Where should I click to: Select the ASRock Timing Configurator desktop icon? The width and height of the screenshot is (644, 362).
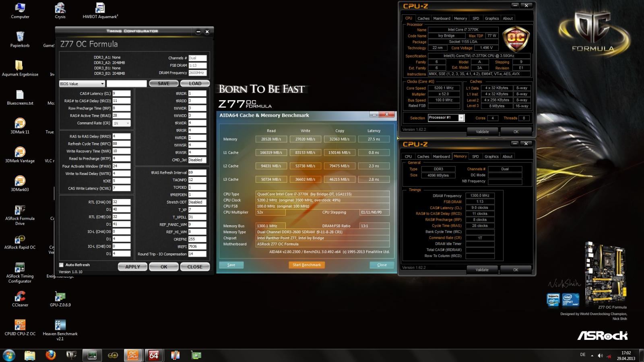pos(20,273)
